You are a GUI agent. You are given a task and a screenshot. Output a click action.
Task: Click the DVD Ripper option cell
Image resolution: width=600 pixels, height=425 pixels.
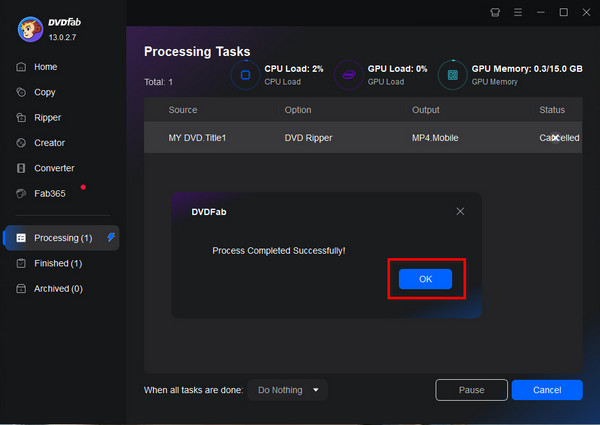pyautogui.click(x=308, y=138)
